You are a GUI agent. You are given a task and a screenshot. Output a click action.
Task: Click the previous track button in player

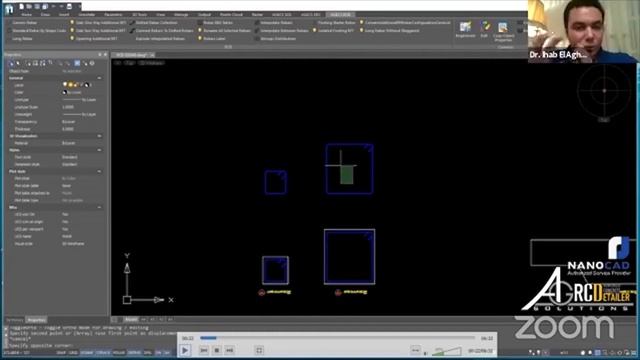[x=204, y=350]
